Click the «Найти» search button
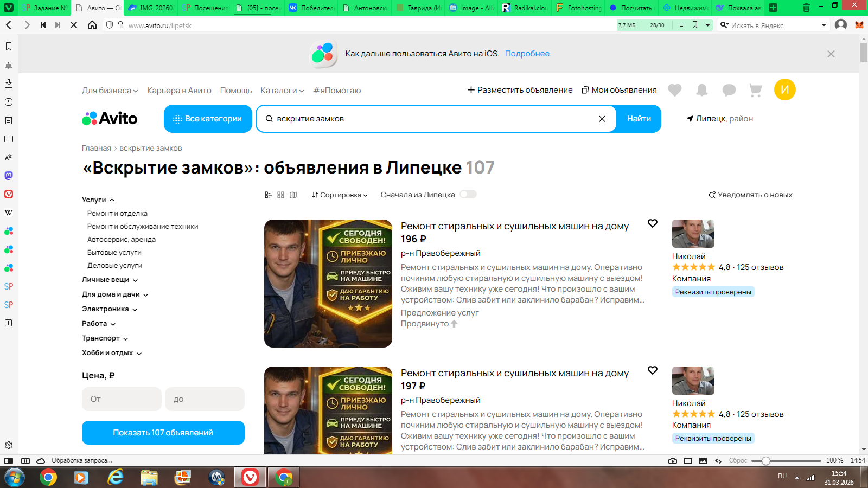868x488 pixels. point(639,119)
